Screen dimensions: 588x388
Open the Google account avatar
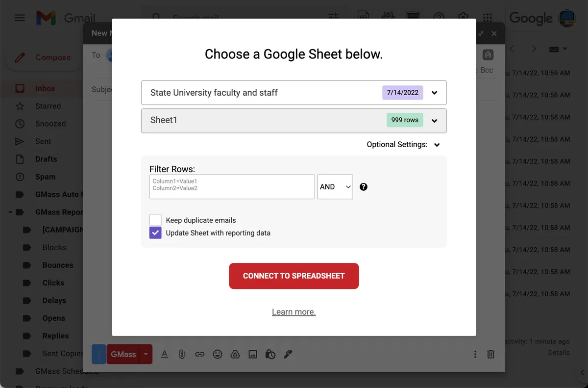567,19
